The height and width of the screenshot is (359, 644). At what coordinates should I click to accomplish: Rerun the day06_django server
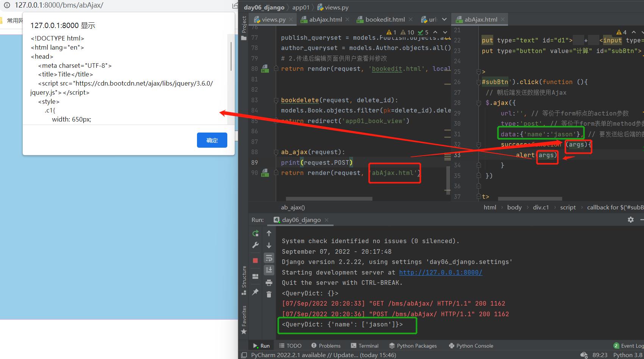(x=255, y=233)
